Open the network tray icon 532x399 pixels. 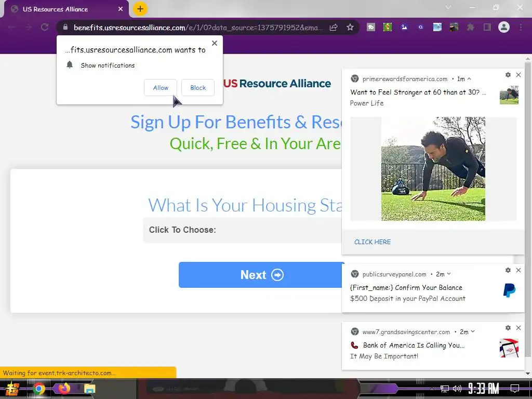coord(445,389)
